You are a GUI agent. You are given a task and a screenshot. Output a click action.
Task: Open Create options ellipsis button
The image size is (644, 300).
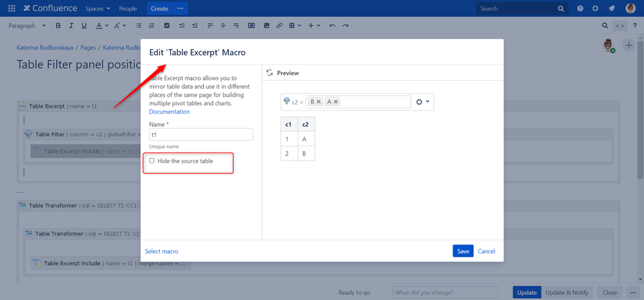(x=181, y=8)
